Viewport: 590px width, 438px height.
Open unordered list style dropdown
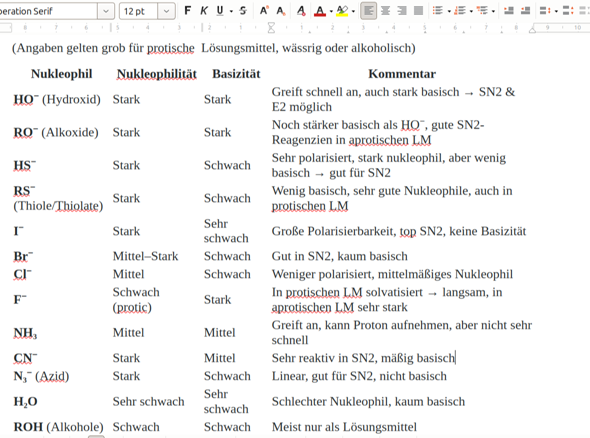[449, 11]
